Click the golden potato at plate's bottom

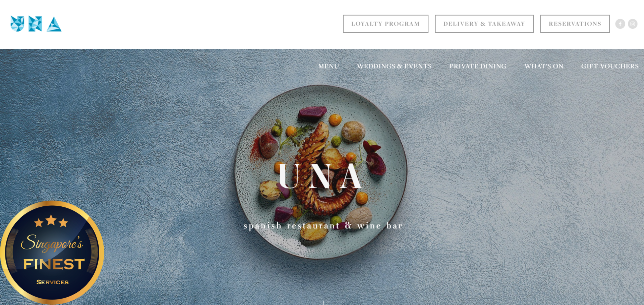click(x=314, y=233)
